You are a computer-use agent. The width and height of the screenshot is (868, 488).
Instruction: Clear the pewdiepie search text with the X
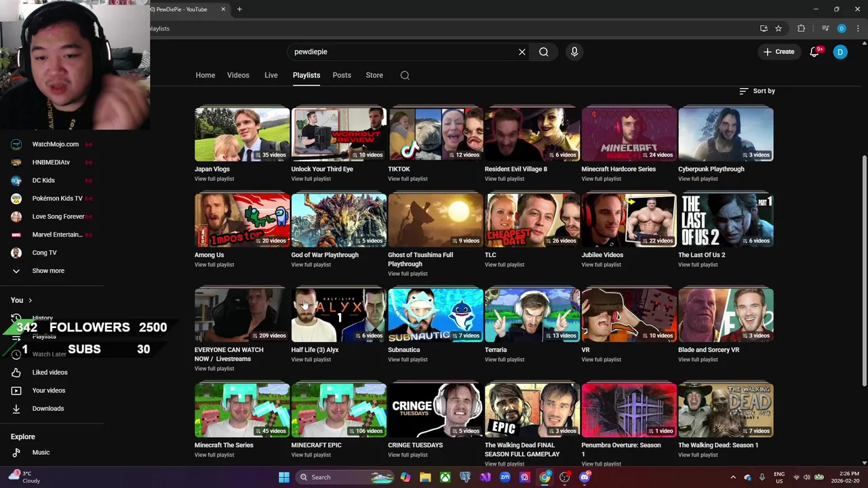point(522,52)
